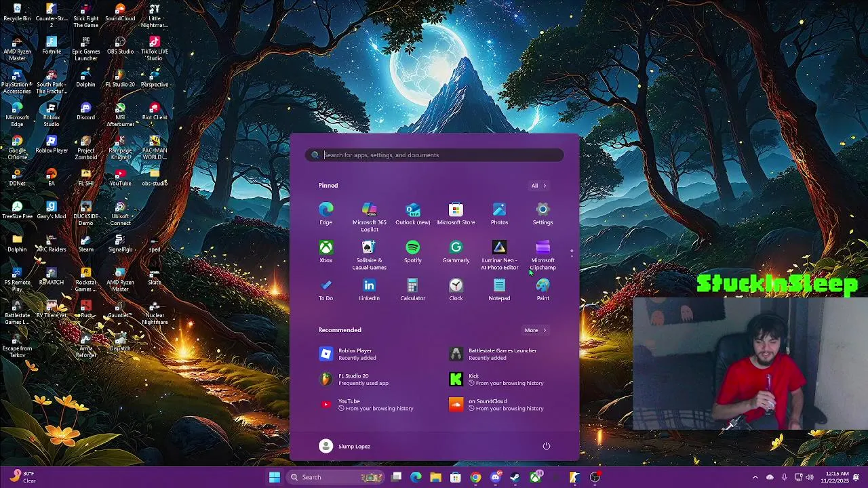Click the power button in the Start menu
The width and height of the screenshot is (868, 488).
[x=547, y=446]
